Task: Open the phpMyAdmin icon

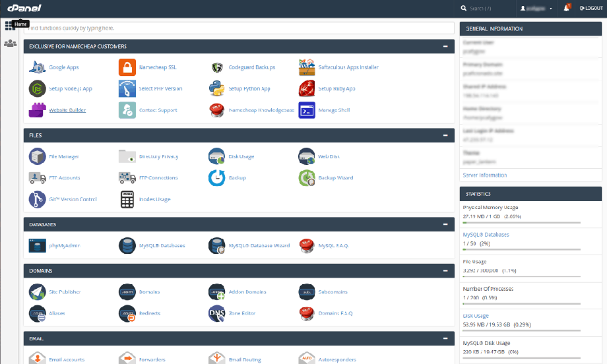Action: point(38,245)
